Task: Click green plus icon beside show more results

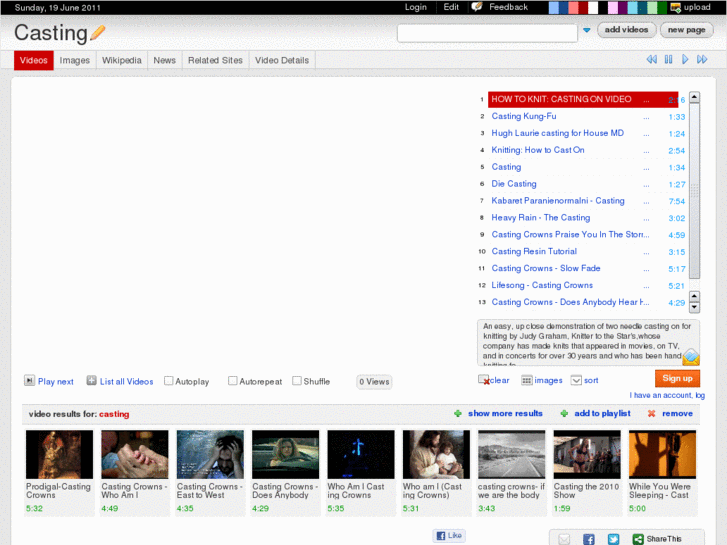Action: click(458, 413)
